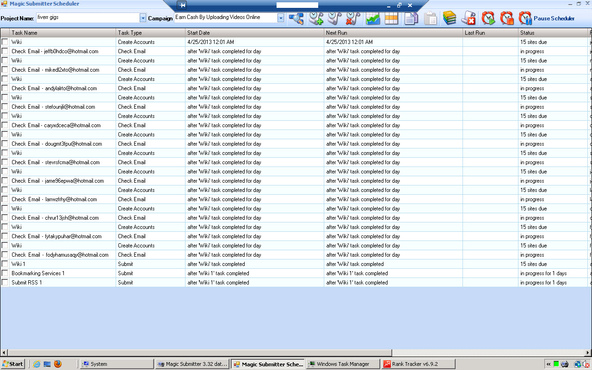This screenshot has height=370, width=592.
Task: Click in the Project Name field
Action: pos(88,18)
